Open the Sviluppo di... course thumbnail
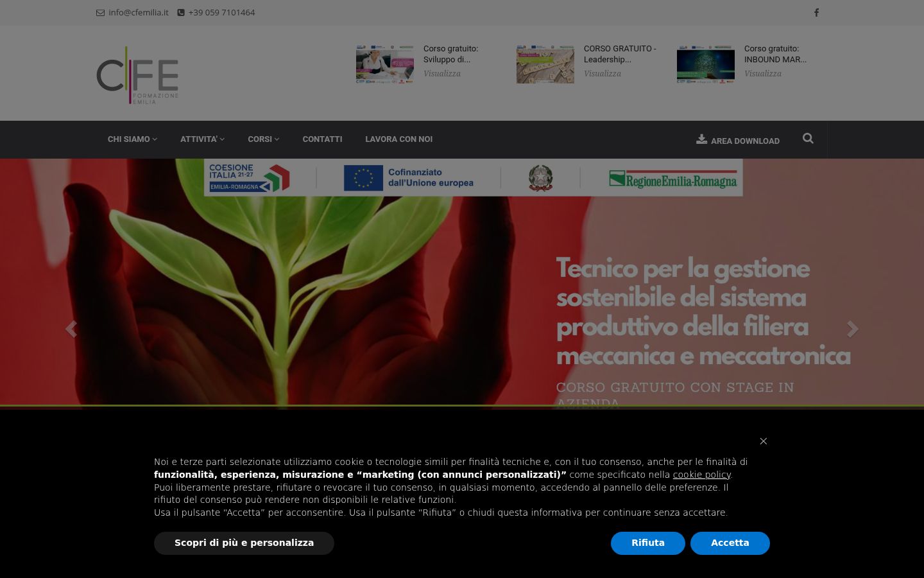 tap(385, 64)
